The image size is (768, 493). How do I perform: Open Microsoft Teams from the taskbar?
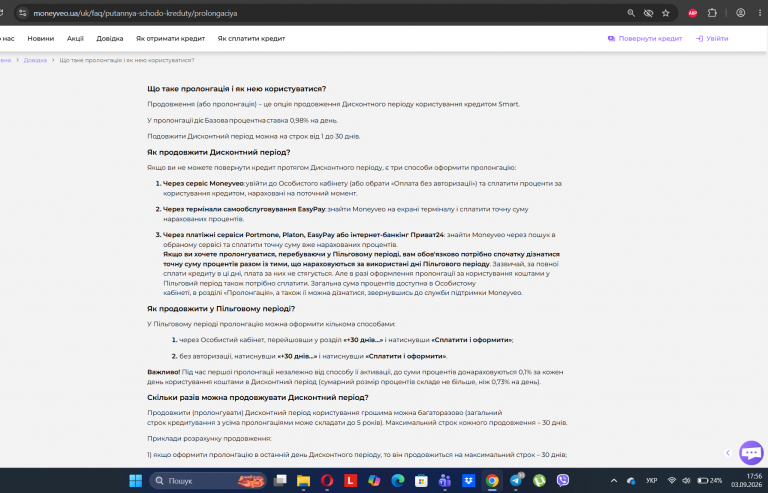pos(445,481)
